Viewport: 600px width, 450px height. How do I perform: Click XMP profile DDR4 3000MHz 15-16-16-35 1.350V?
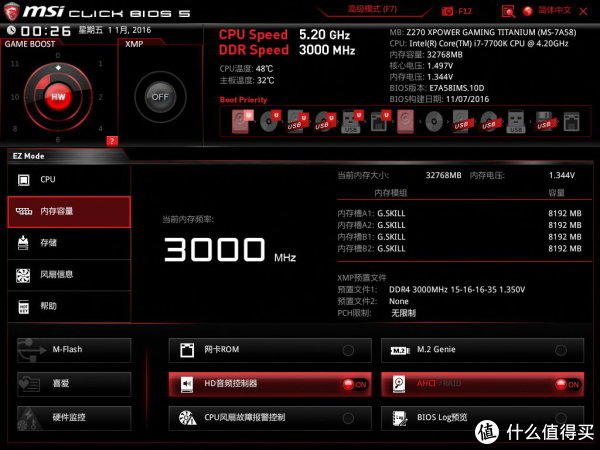pos(457,290)
